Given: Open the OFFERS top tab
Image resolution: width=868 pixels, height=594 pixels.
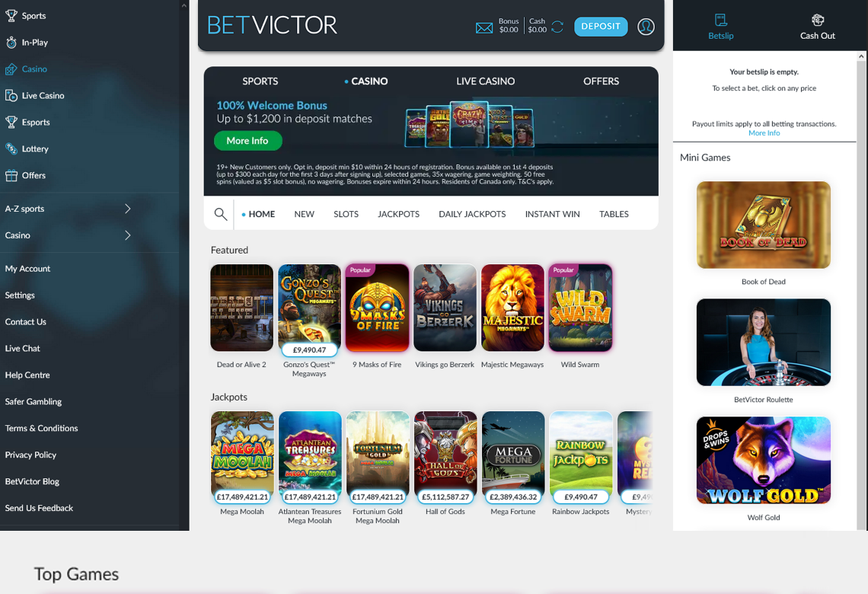Looking at the screenshot, I should pos(602,81).
